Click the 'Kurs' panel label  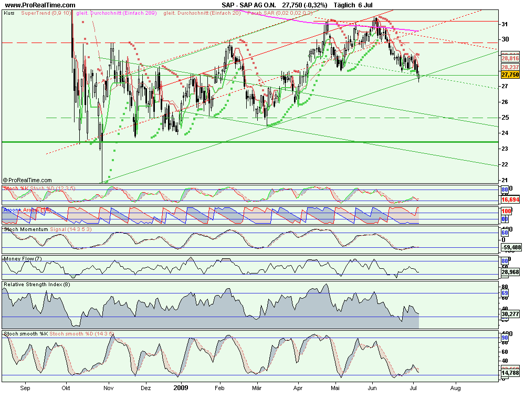point(9,13)
